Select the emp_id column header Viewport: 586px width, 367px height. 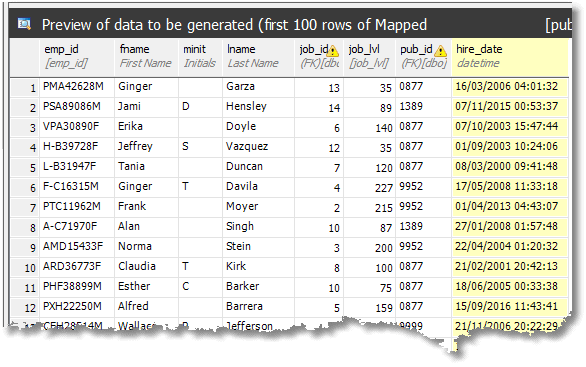coord(77,58)
